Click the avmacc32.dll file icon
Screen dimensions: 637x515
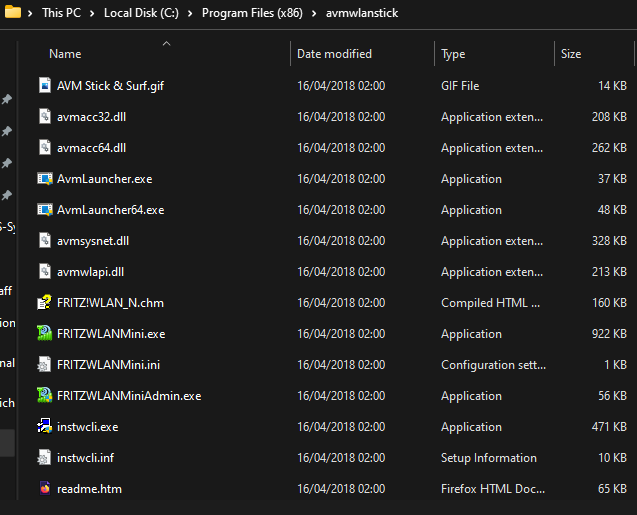(45, 117)
